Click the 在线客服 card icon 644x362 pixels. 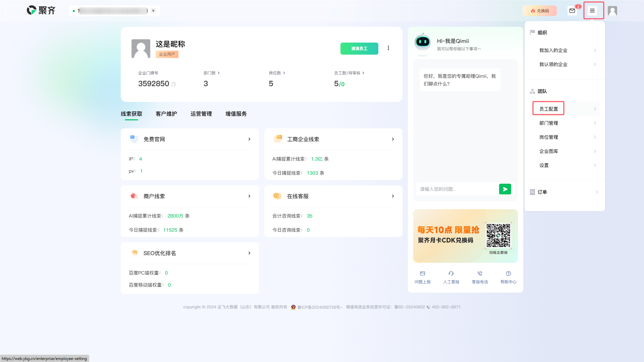coord(277,196)
